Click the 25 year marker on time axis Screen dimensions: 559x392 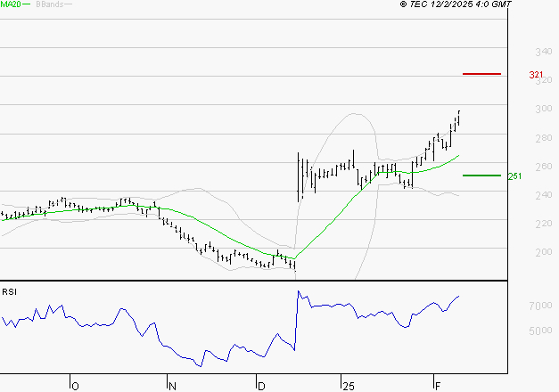(x=349, y=387)
